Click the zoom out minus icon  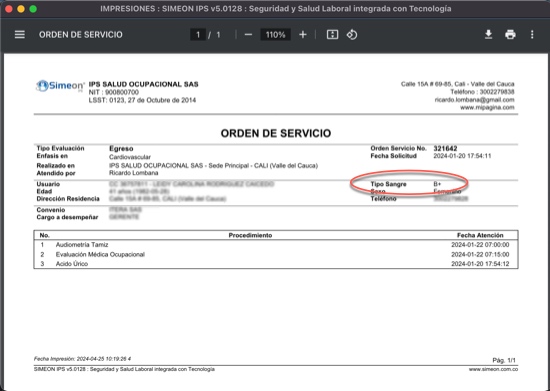(x=248, y=34)
